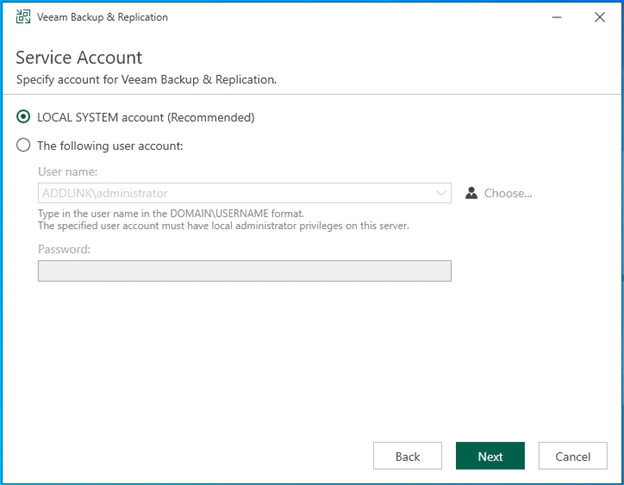624x485 pixels.
Task: Click the person icon beside Choose
Action: [472, 193]
